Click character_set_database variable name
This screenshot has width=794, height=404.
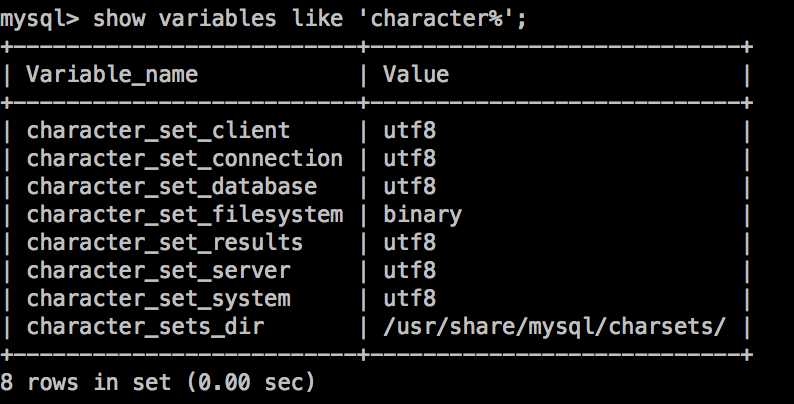172,187
